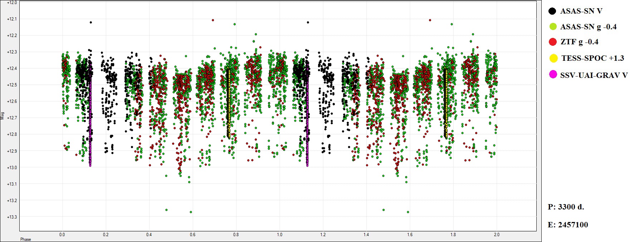This screenshot has height=242, width=644.
Task: Click the epoch text E: 2457100
Action: pyautogui.click(x=568, y=224)
